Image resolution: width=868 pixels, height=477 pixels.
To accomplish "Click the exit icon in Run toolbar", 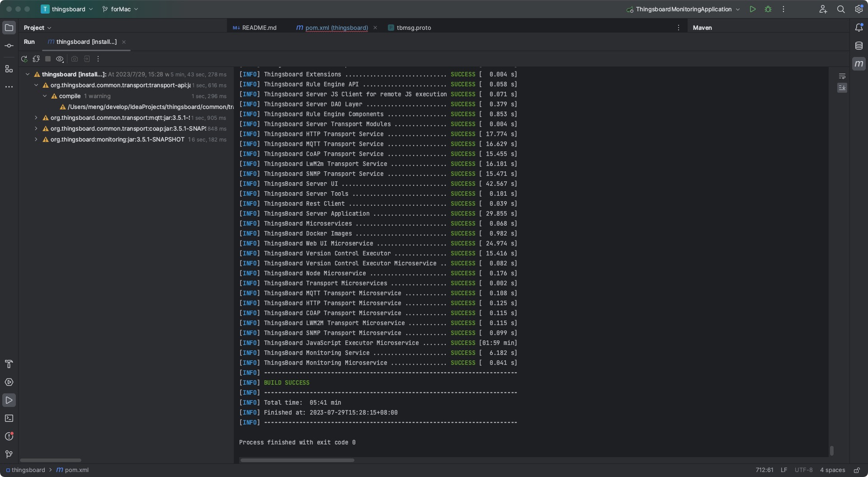I will (x=87, y=59).
